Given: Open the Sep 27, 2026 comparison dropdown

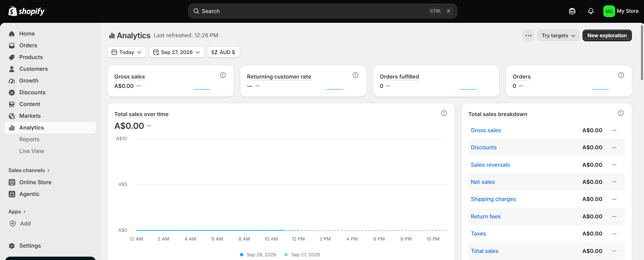Looking at the screenshot, I should (x=177, y=52).
